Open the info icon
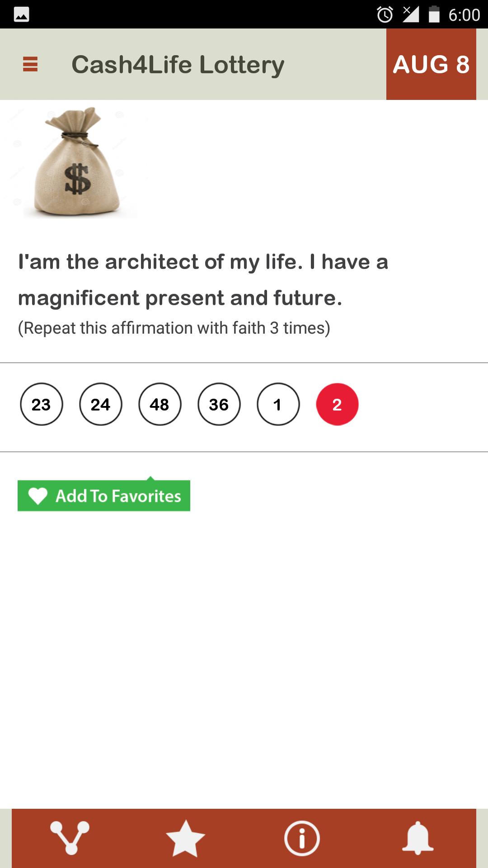Image resolution: width=488 pixels, height=868 pixels. pyautogui.click(x=302, y=838)
